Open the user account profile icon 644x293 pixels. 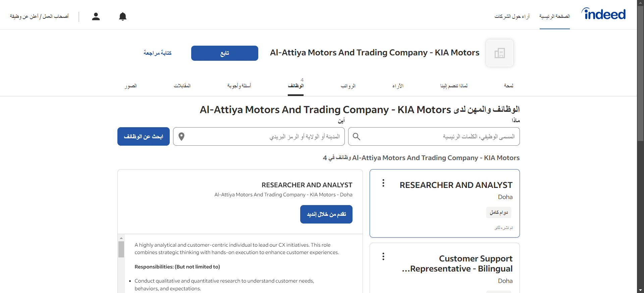[x=96, y=16]
